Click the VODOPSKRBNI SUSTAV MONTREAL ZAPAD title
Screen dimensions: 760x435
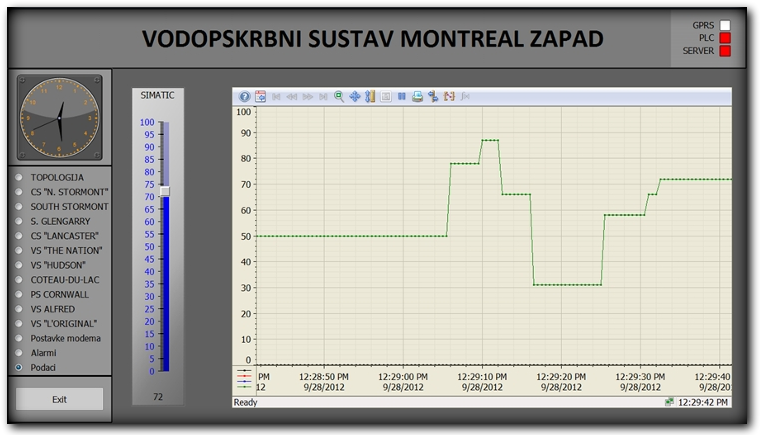373,39
